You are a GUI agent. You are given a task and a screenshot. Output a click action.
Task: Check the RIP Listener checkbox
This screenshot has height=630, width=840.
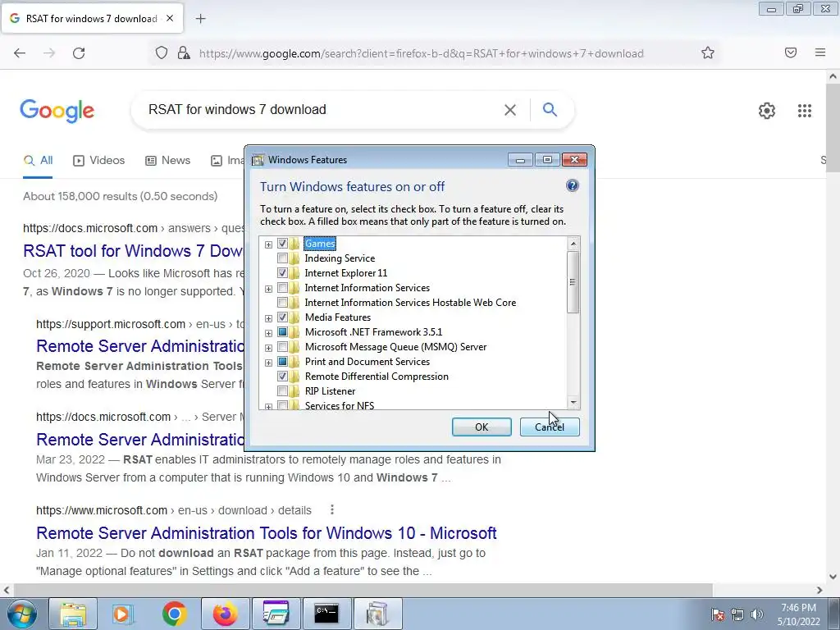click(282, 391)
